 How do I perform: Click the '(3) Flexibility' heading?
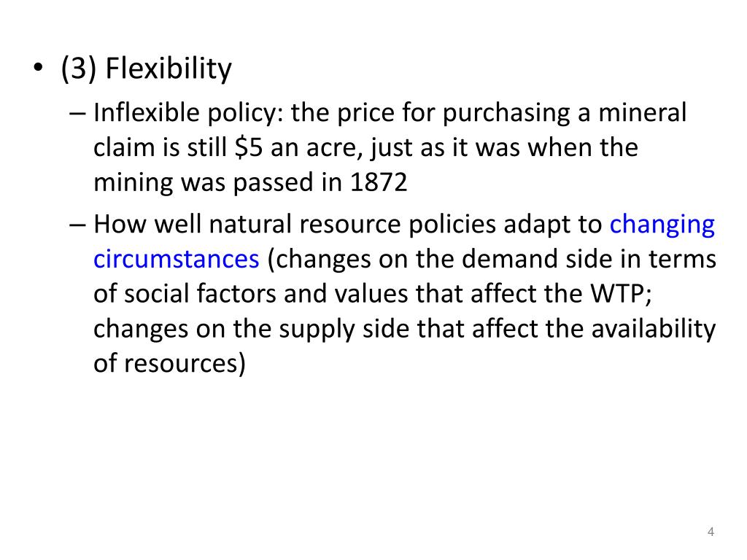tap(146, 69)
